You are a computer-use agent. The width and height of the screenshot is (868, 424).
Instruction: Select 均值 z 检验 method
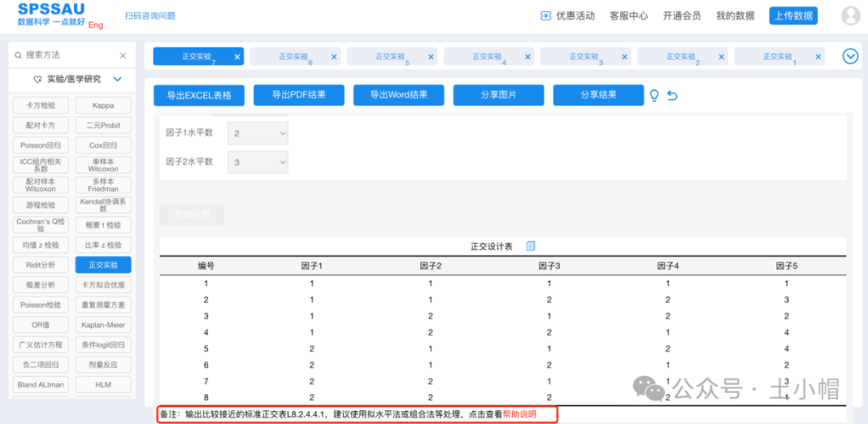tap(41, 245)
